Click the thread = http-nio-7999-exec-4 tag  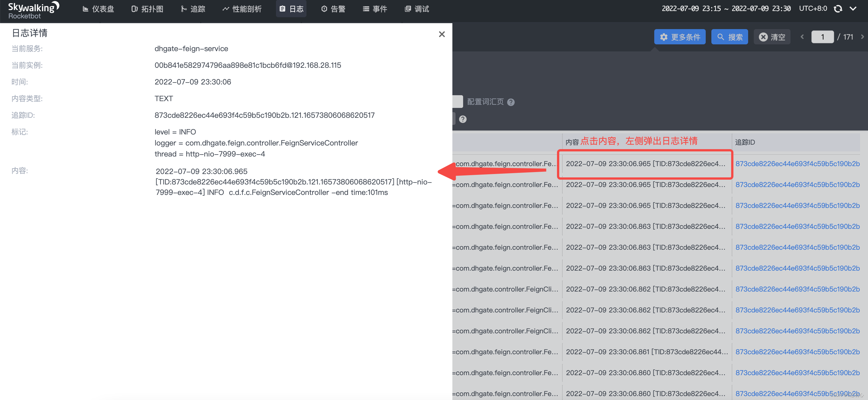tap(210, 154)
